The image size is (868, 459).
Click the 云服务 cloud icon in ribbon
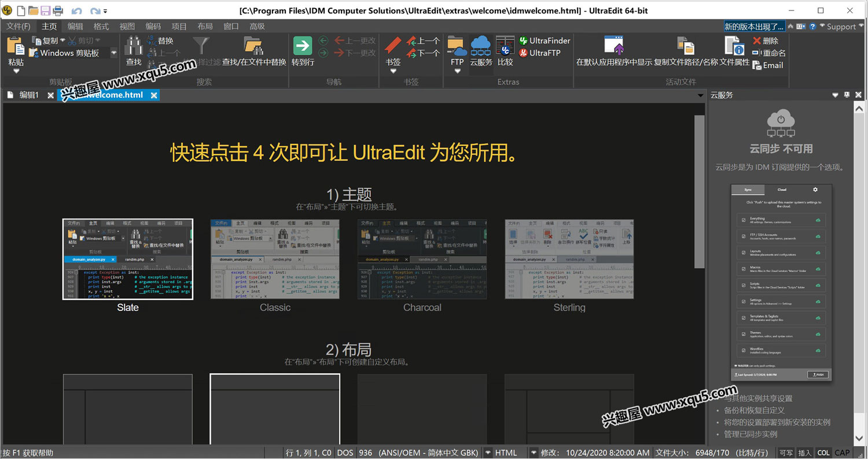[x=481, y=45]
